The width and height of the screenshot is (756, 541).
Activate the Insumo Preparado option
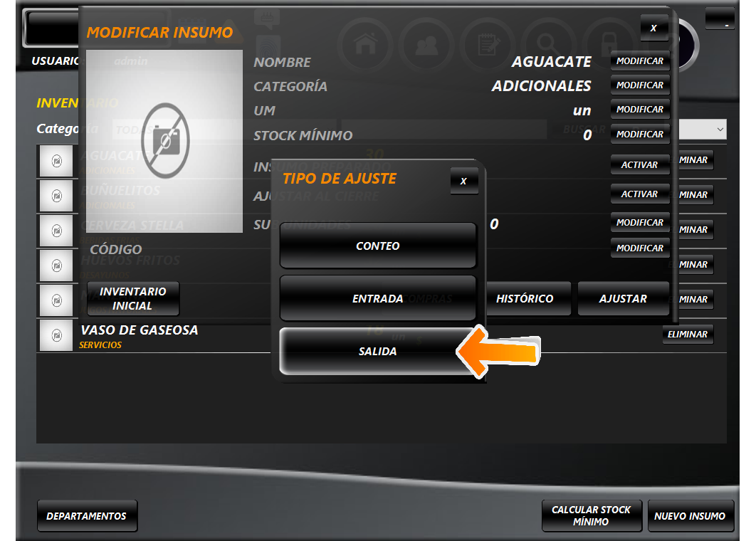click(x=639, y=164)
